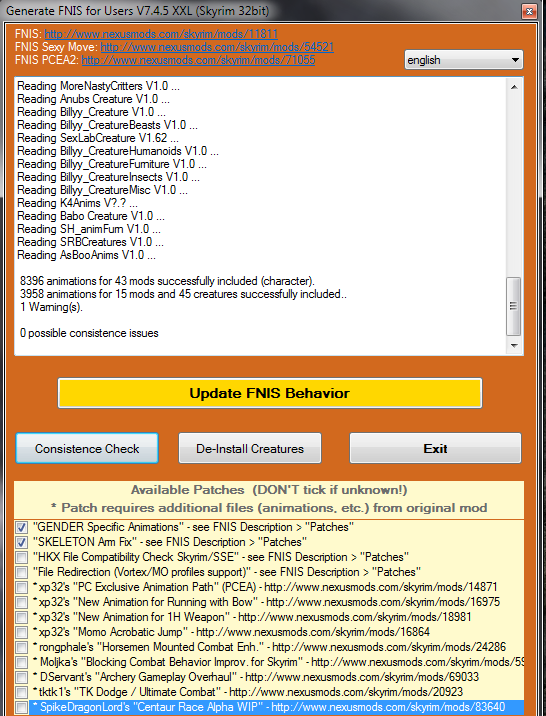Tick xp32's PC Exclusive Animation Path checkbox
Image resolution: width=546 pixels, height=716 pixels.
pos(21,587)
